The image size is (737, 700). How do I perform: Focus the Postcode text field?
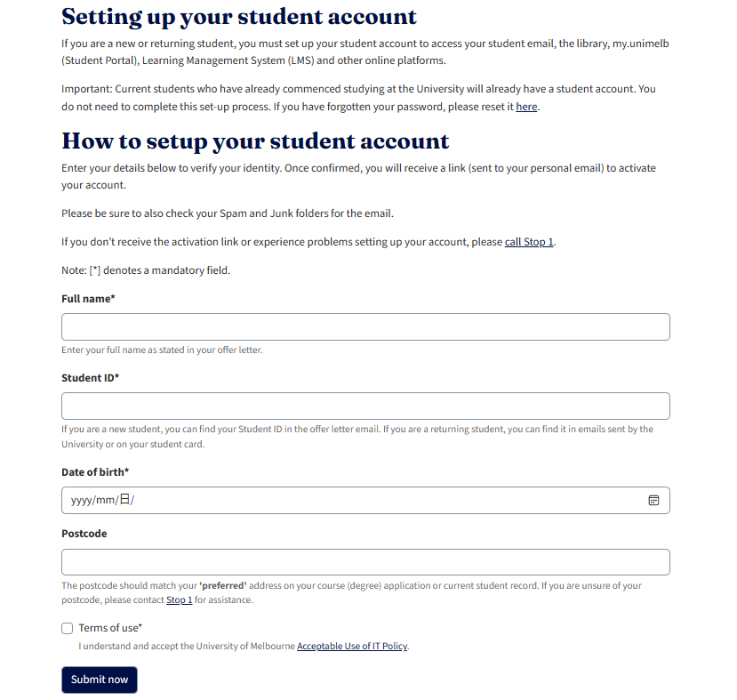pyautogui.click(x=365, y=562)
